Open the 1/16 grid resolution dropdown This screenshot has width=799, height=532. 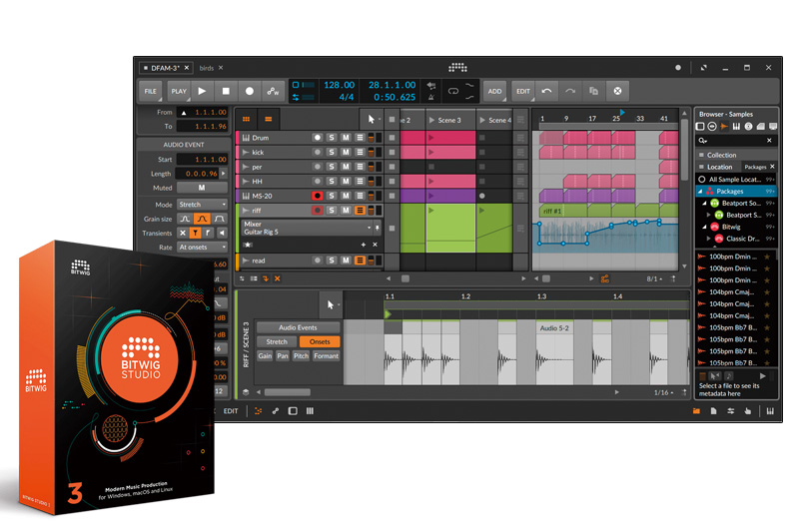pos(663,392)
